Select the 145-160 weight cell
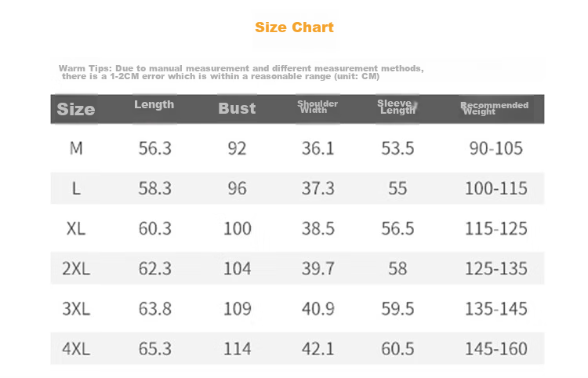588x378 pixels. point(496,349)
